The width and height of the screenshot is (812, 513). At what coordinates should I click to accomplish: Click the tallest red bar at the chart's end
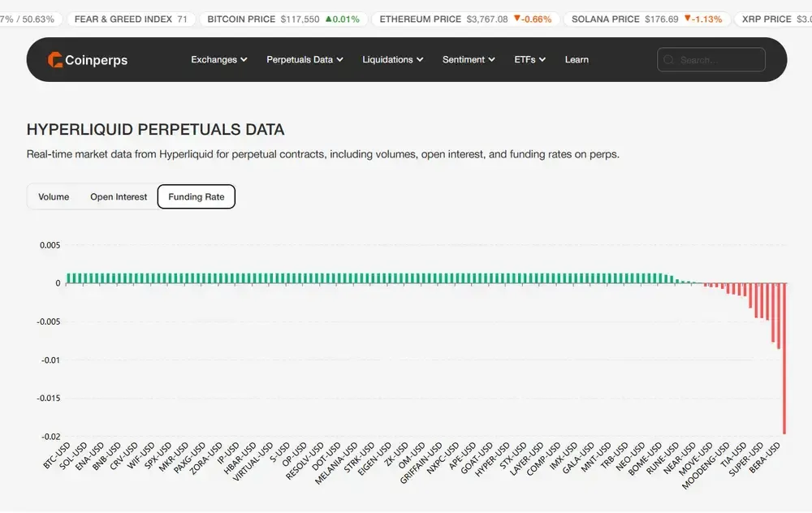(x=784, y=358)
